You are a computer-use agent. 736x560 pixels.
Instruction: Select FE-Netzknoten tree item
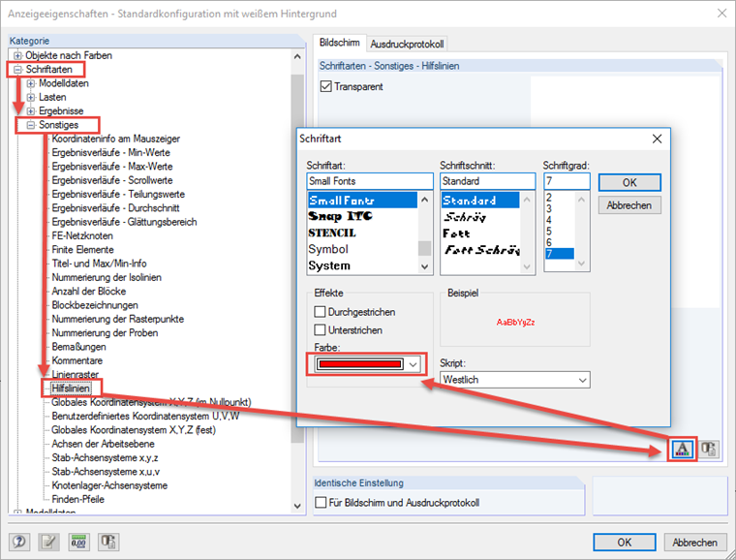click(82, 235)
